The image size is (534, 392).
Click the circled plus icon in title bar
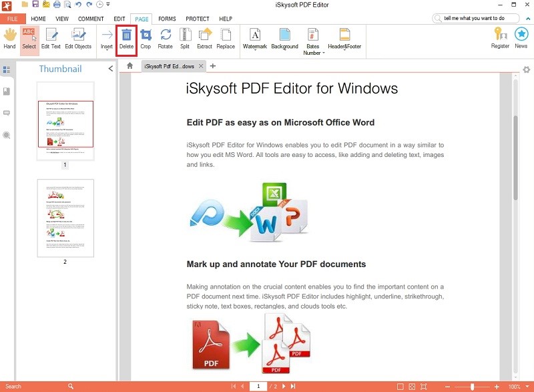tap(99, 5)
